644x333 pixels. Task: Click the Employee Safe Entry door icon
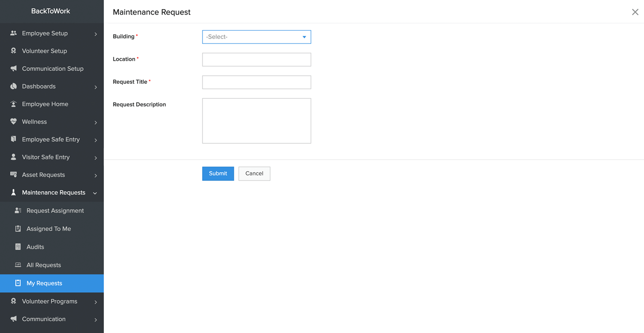pyautogui.click(x=13, y=139)
